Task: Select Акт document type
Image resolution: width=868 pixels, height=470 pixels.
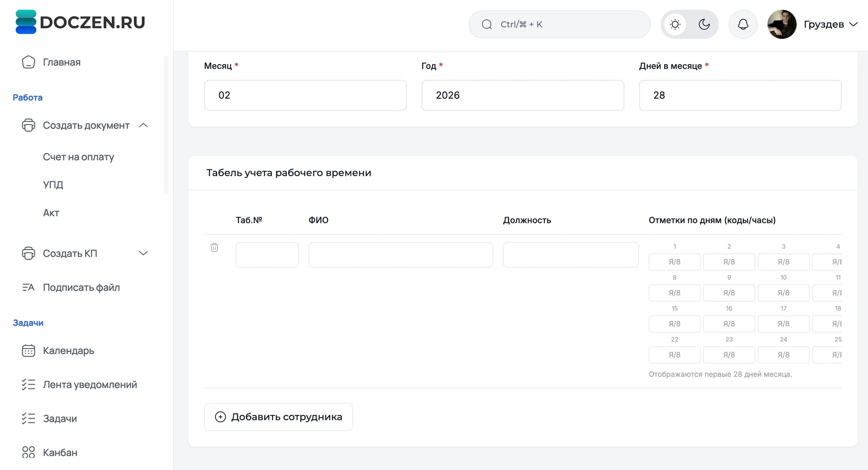Action: click(51, 213)
